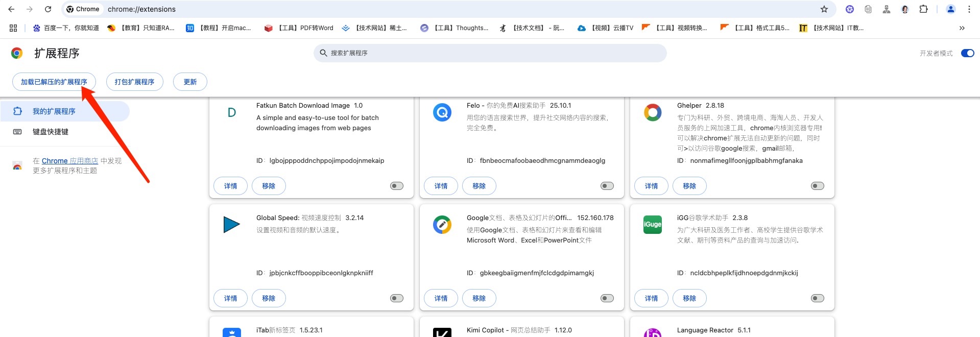
Task: Click the green iGuge icon
Action: click(653, 225)
